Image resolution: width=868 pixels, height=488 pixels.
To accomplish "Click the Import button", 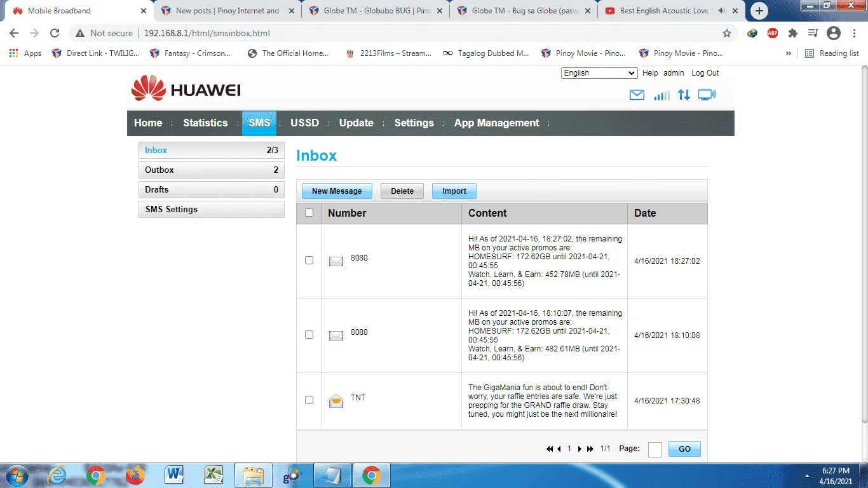I will point(454,191).
